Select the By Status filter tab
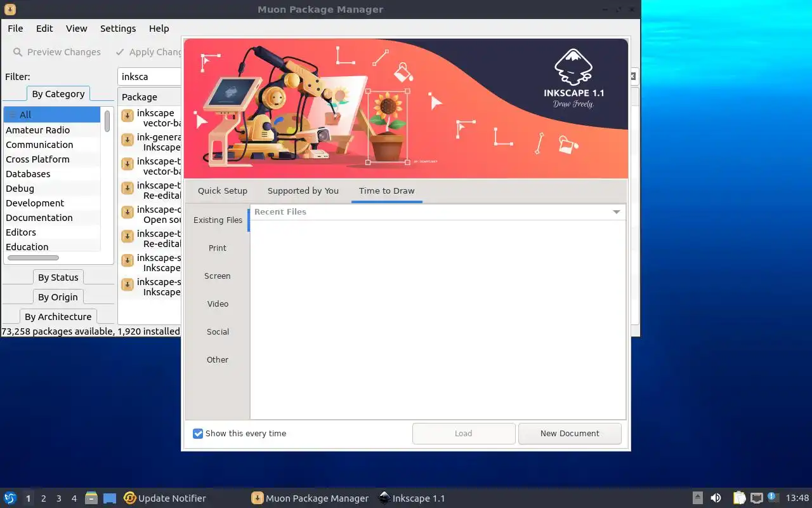Image resolution: width=812 pixels, height=508 pixels. pyautogui.click(x=58, y=277)
